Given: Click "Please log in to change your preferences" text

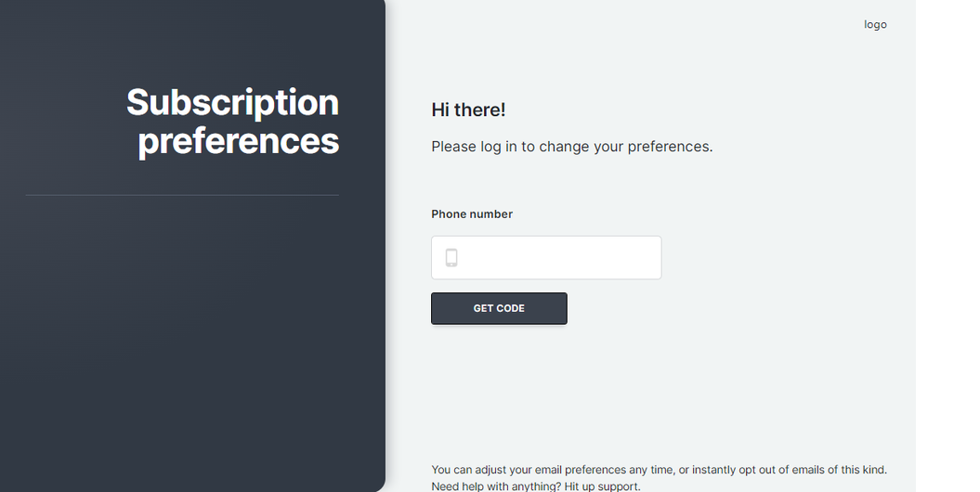Looking at the screenshot, I should (x=572, y=147).
